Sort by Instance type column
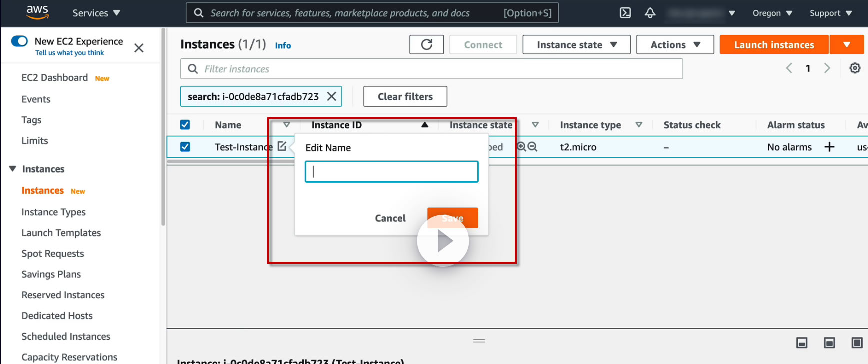This screenshot has height=364, width=868. (x=639, y=125)
